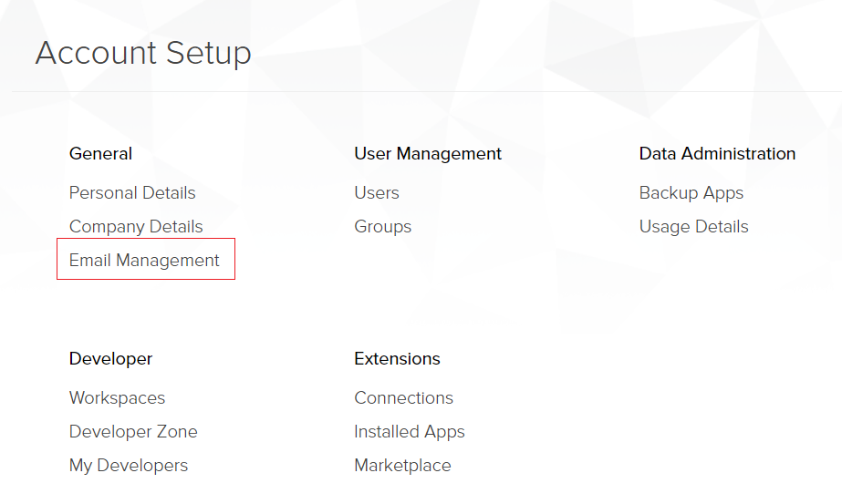
Task: Click the Account Setup page title
Action: [143, 53]
